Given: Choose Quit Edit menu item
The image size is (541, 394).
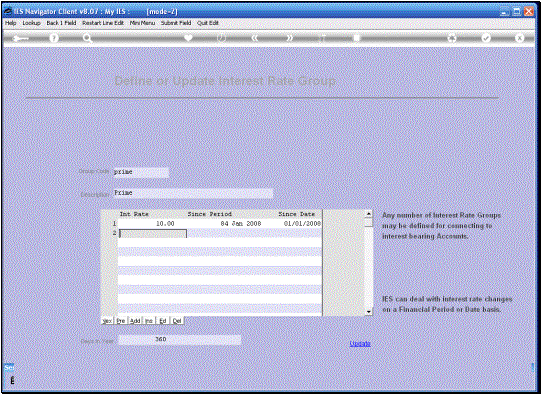Looking at the screenshot, I should click(208, 23).
